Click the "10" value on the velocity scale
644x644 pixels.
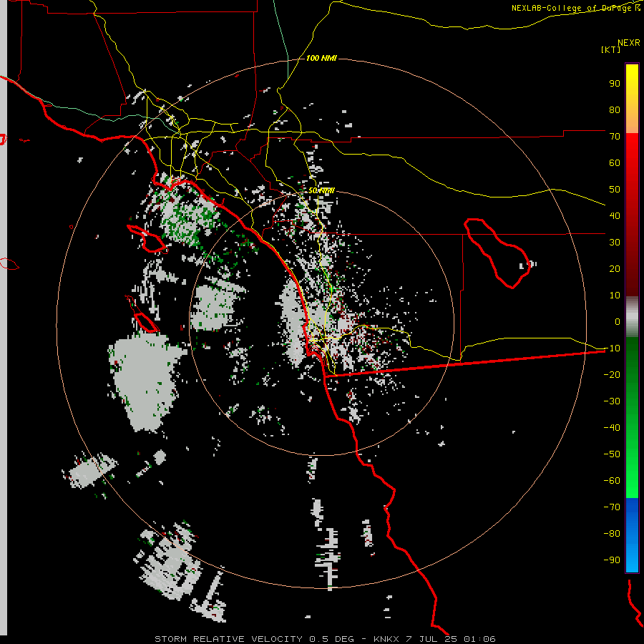point(615,296)
